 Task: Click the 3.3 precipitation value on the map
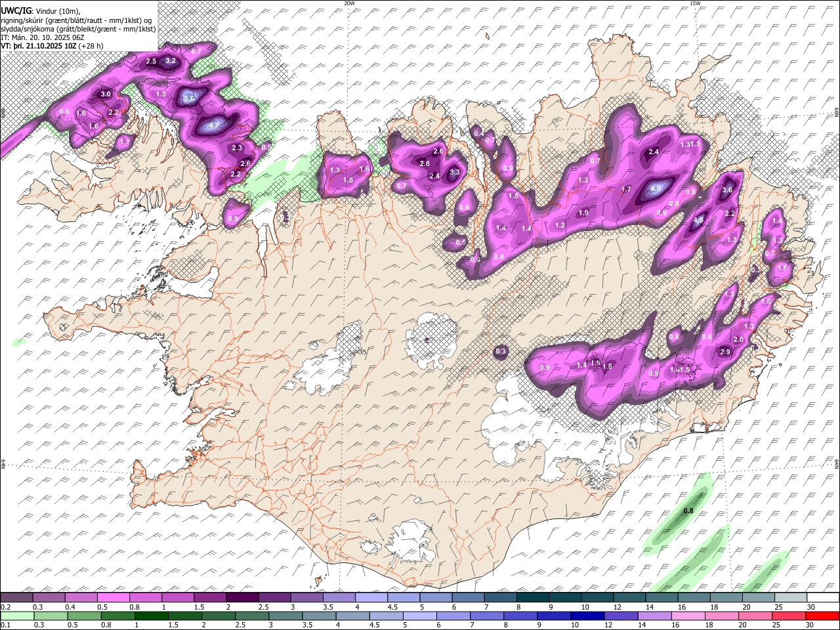point(454,173)
